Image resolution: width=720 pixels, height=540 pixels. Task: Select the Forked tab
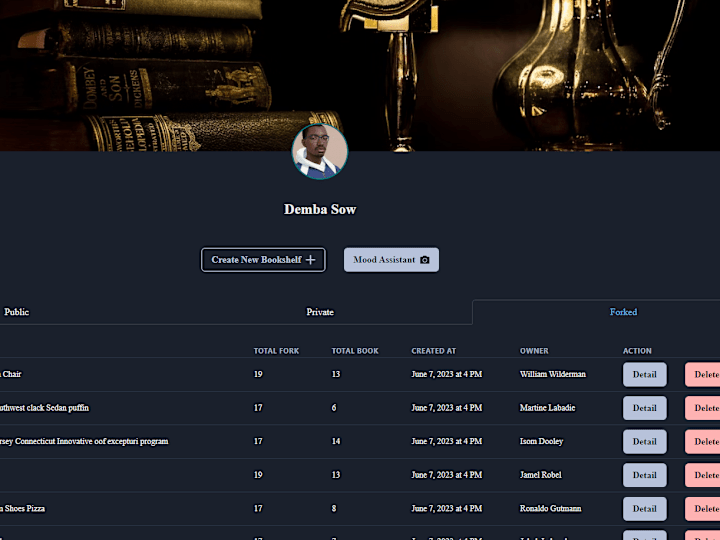[x=623, y=312]
